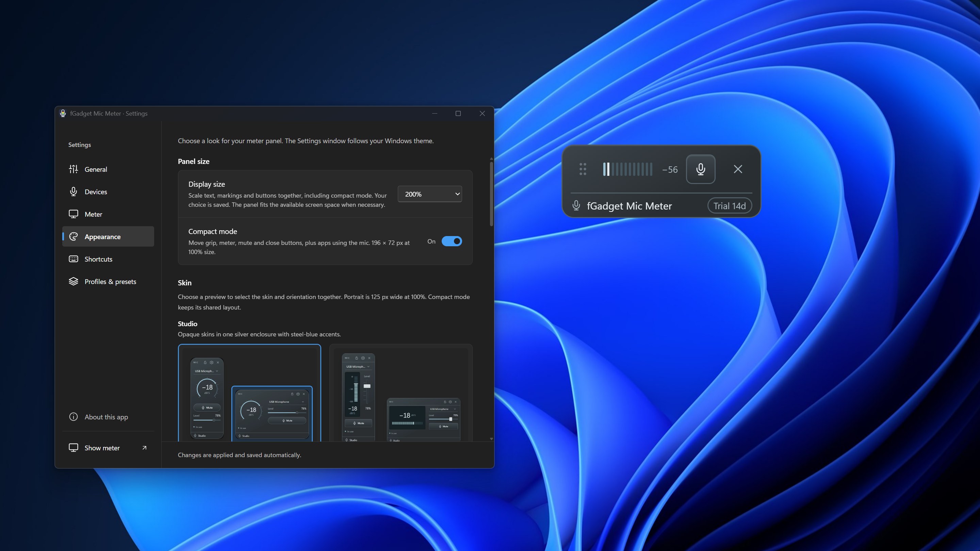This screenshot has width=980, height=551.
Task: Click the Show meter external arrow icon
Action: click(144, 448)
